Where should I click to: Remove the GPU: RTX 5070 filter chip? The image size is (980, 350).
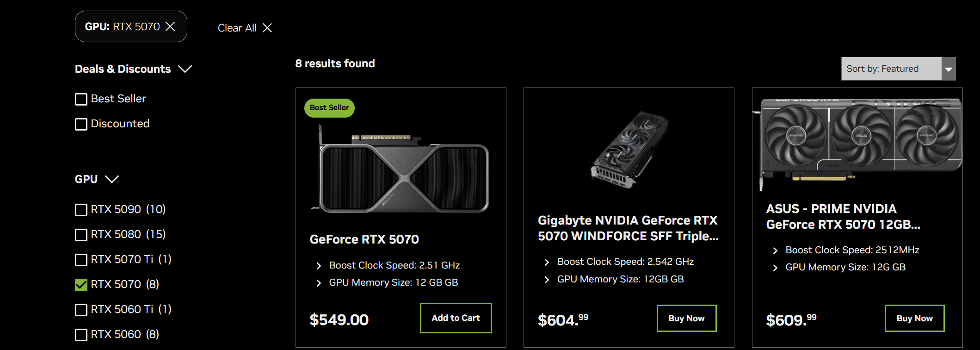pyautogui.click(x=170, y=26)
